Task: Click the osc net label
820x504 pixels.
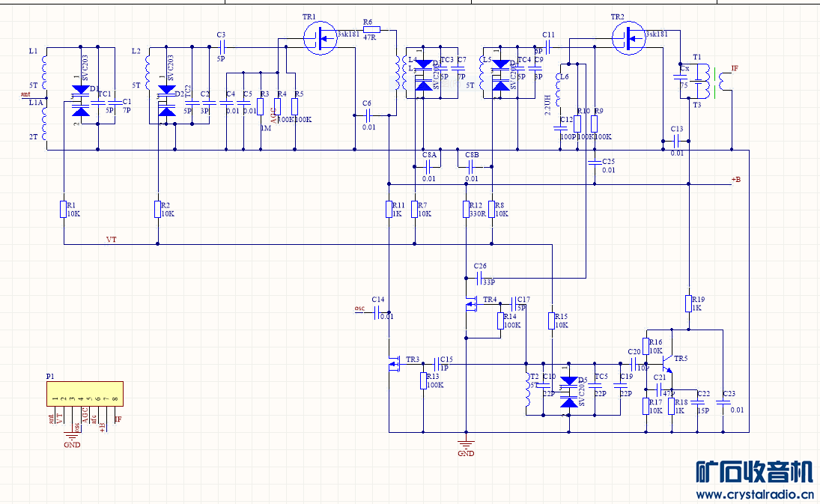Action: [359, 308]
